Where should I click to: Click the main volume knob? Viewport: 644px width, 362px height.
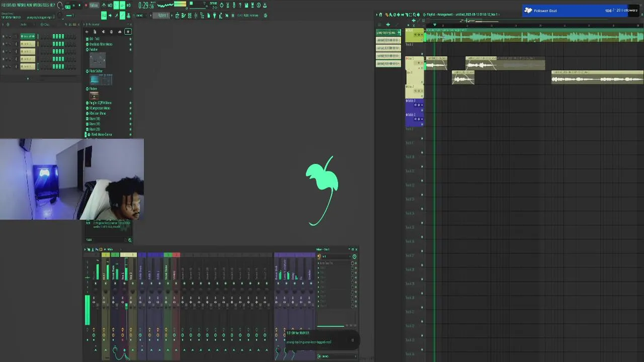pyautogui.click(x=60, y=6)
